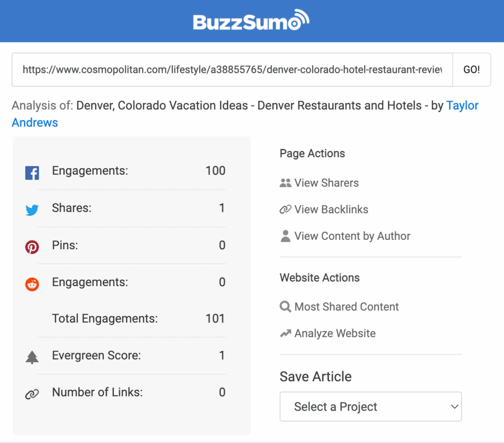Click the evergreen tree score icon
Image resolution: width=504 pixels, height=443 pixels.
click(32, 357)
